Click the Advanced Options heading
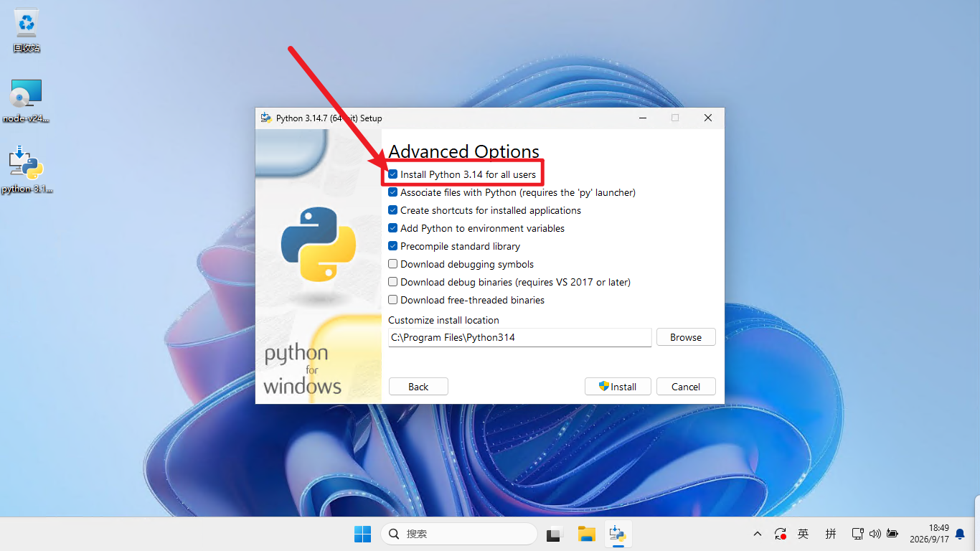Viewport: 980px width, 551px height. coord(463,151)
